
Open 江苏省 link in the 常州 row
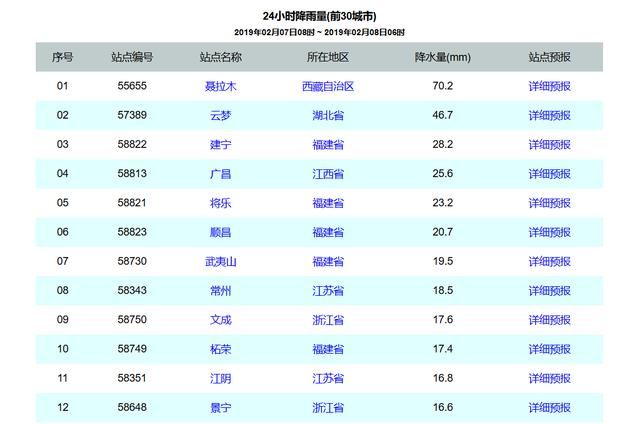(x=328, y=291)
